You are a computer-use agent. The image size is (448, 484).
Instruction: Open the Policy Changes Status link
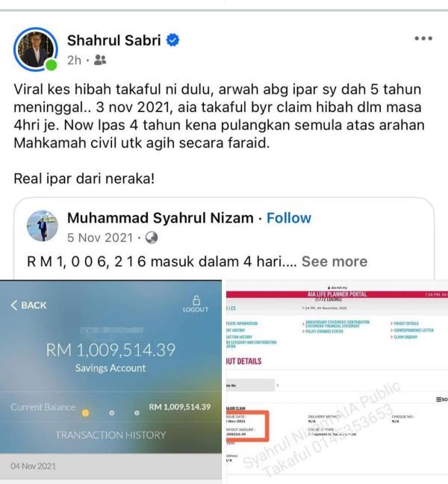[x=323, y=331]
